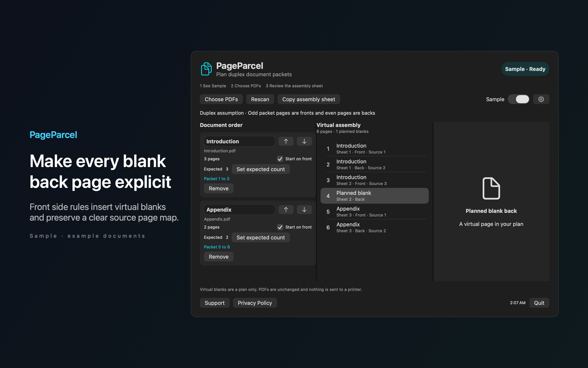Image resolution: width=588 pixels, height=368 pixels.
Task: Edit the Introduction name field
Action: tap(239, 141)
